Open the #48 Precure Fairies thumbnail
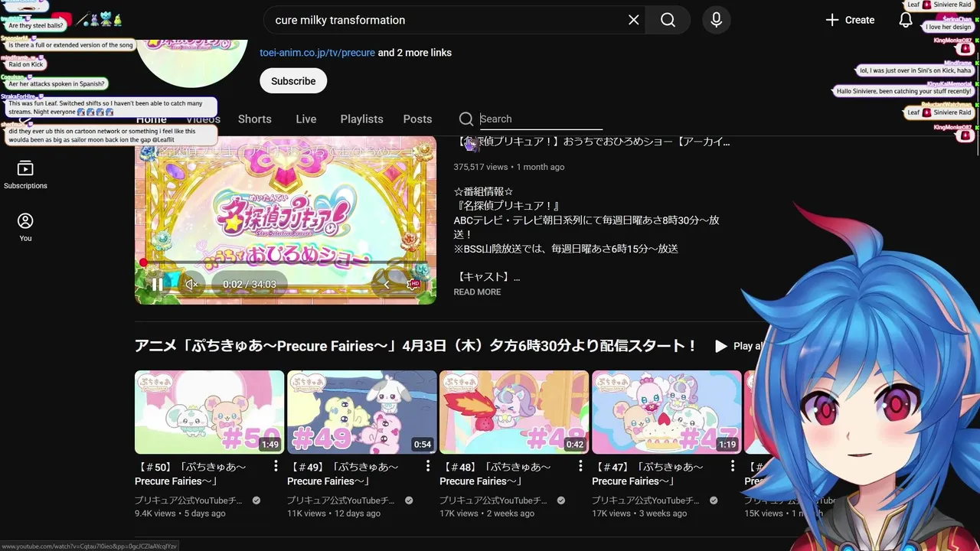980x551 pixels. [x=514, y=412]
